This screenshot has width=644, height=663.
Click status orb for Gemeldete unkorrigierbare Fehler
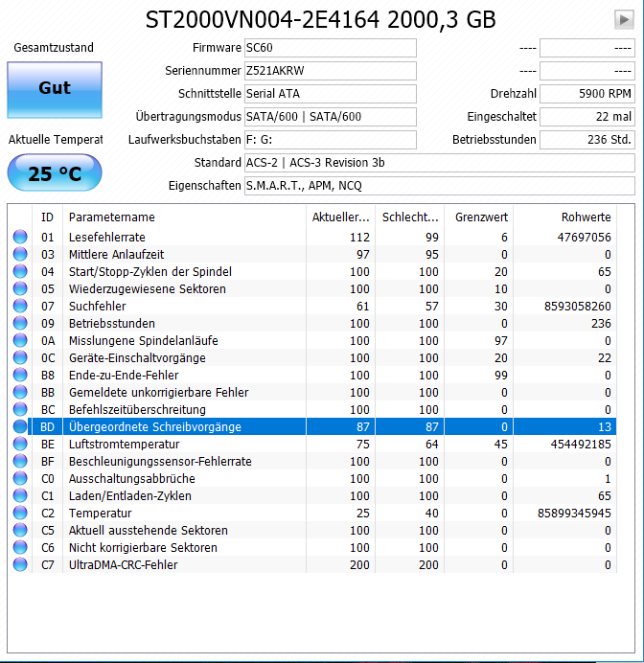[20, 392]
